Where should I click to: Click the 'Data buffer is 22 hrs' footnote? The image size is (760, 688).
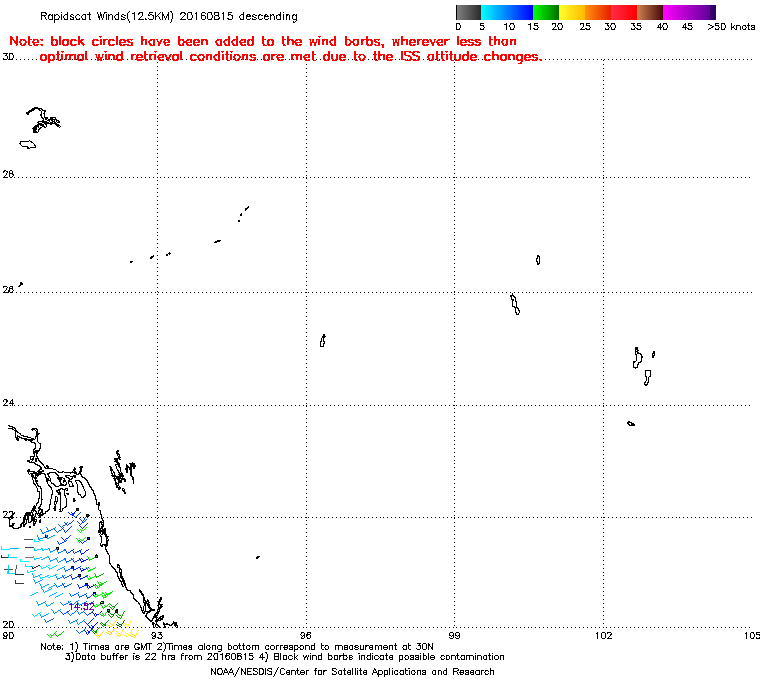(285, 657)
